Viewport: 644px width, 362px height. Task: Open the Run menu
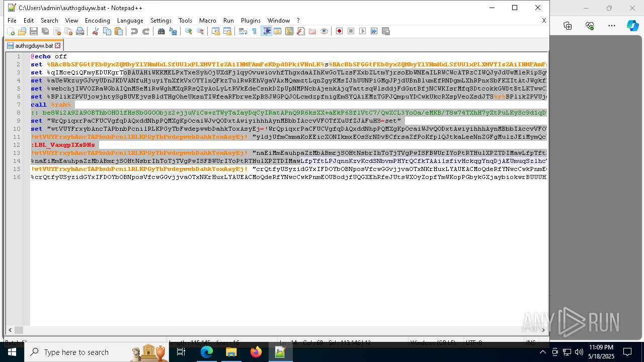[x=228, y=21]
